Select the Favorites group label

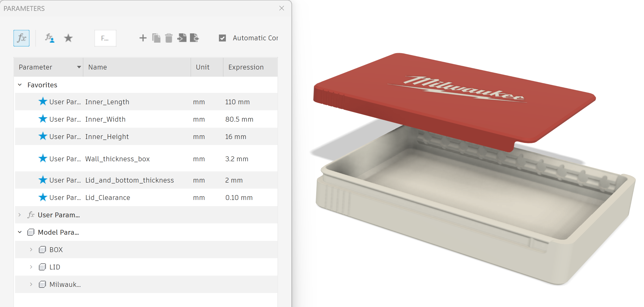pyautogui.click(x=42, y=85)
